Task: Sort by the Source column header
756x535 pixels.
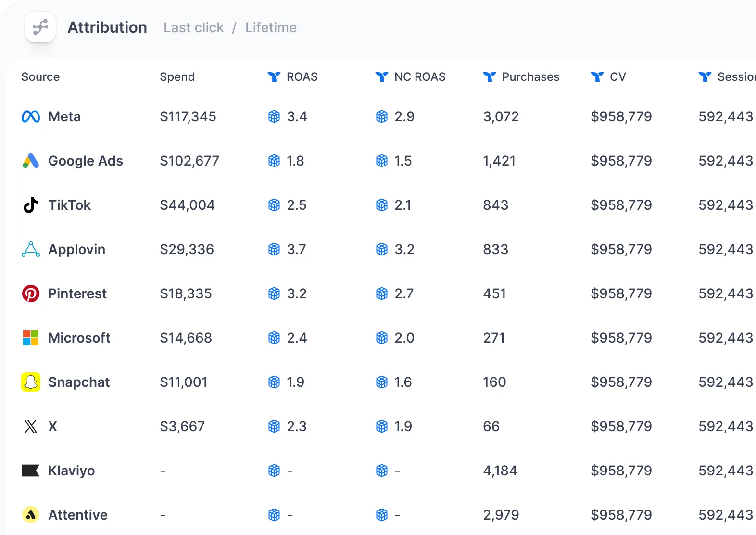Action: 40,77
